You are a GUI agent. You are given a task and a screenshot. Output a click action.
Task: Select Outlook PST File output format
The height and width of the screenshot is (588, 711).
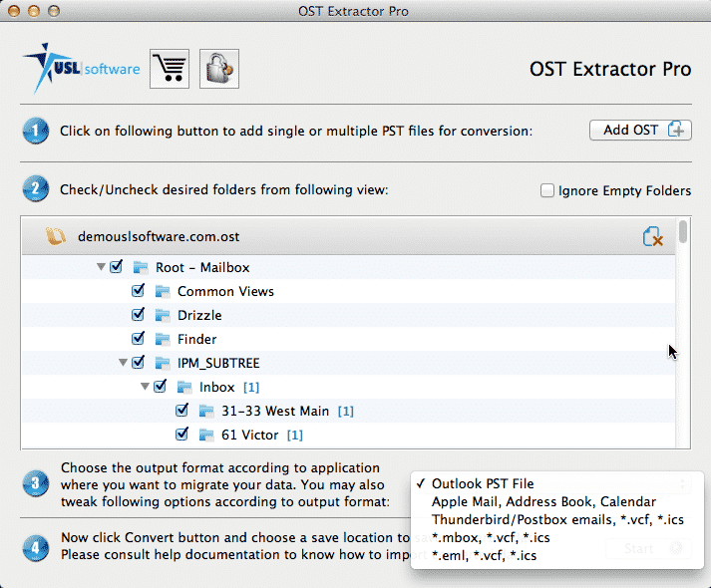pyautogui.click(x=557, y=483)
